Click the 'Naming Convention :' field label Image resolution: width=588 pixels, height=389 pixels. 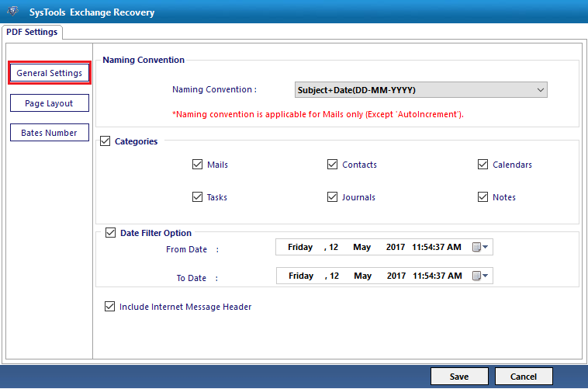[x=214, y=89]
